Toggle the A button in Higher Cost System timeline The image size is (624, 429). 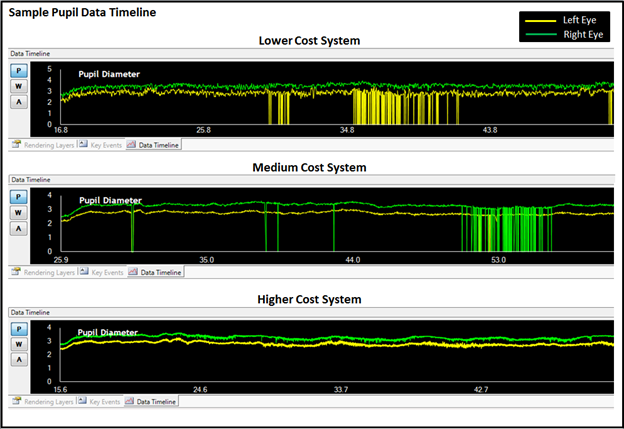pos(19,360)
